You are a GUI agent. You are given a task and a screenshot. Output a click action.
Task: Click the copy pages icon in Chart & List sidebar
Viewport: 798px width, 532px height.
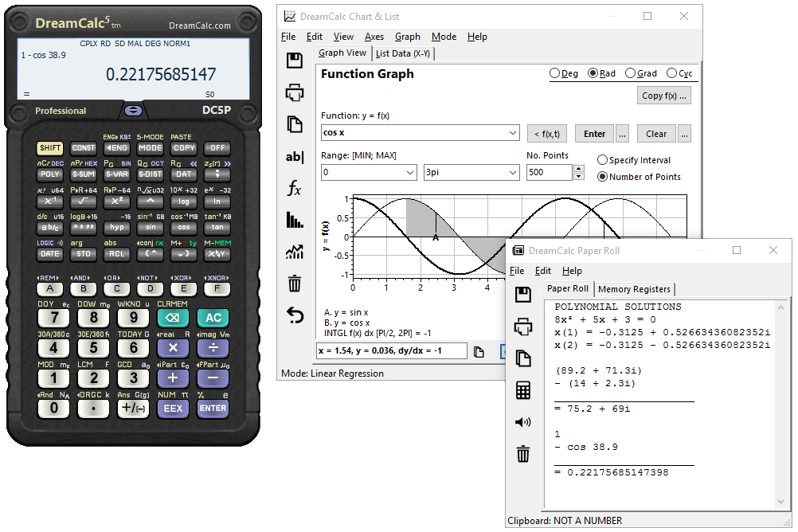294,124
